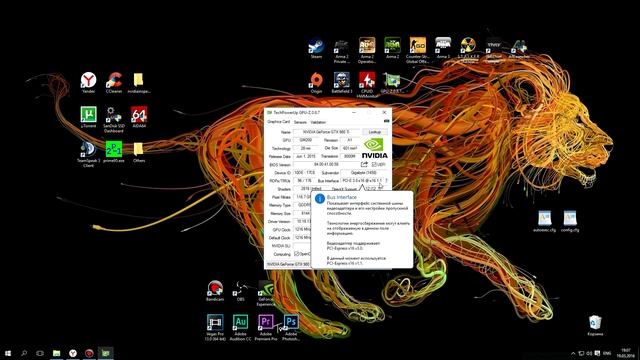The width and height of the screenshot is (640, 360).
Task: Launch the CCleaner shortcut
Action: tap(114, 83)
